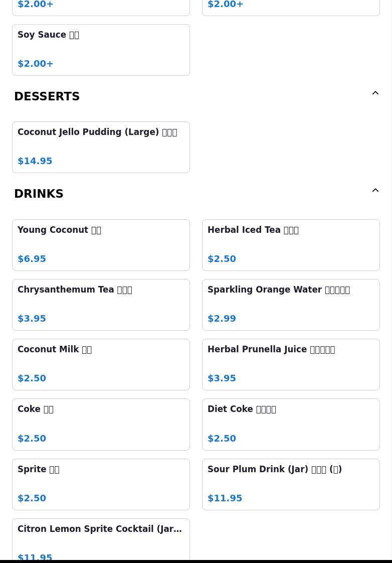The width and height of the screenshot is (392, 563).
Task: Click the $6.95 Young Coconut price
Action: [x=32, y=259]
